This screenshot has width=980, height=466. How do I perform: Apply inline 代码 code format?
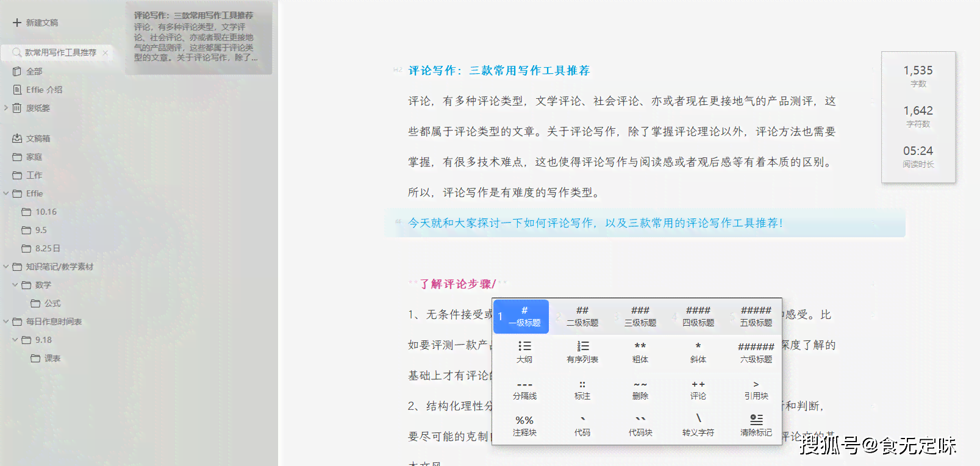click(582, 426)
